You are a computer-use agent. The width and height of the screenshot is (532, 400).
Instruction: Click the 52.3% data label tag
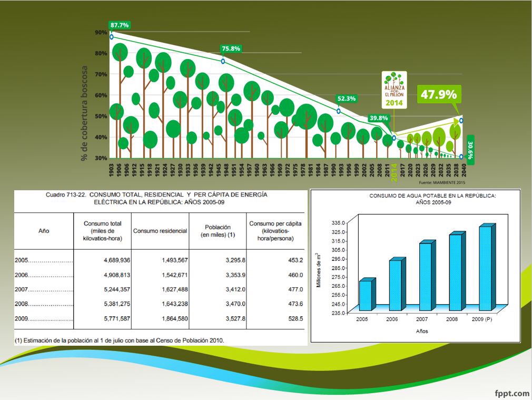pyautogui.click(x=346, y=98)
